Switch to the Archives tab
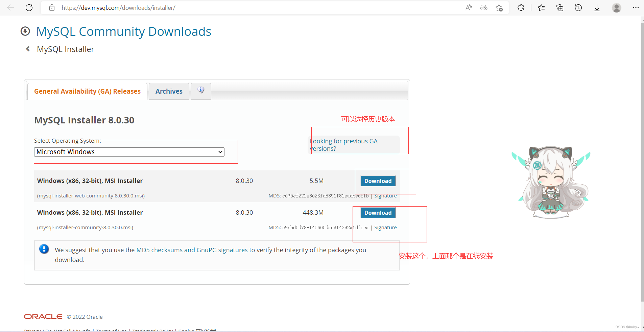Image resolution: width=644 pixels, height=332 pixels. [x=169, y=91]
